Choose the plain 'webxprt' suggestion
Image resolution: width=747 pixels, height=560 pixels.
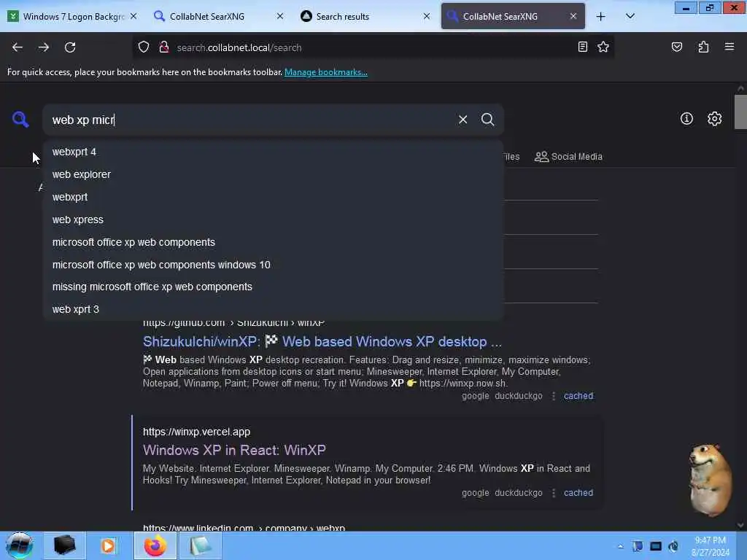(273, 197)
